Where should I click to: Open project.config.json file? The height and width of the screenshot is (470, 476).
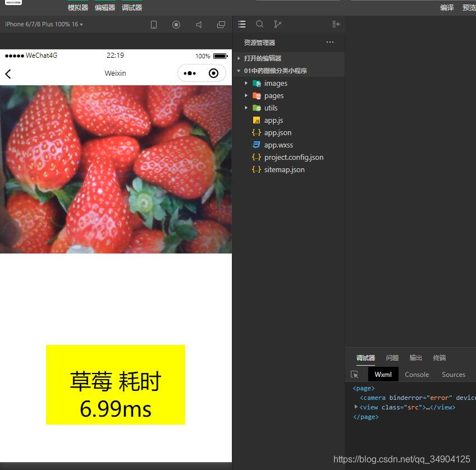(294, 158)
